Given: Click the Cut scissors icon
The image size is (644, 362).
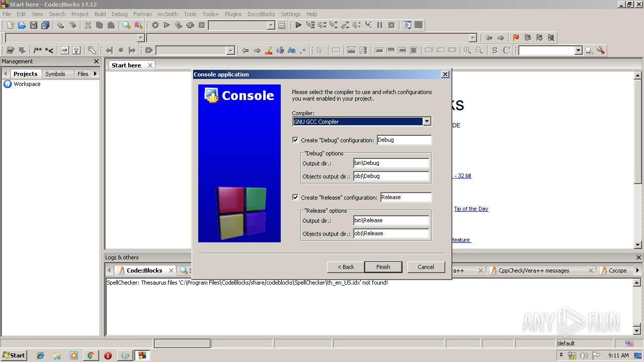Looking at the screenshot, I should pos(88,25).
